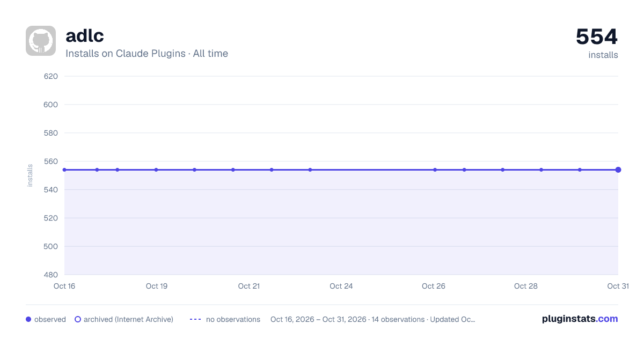
Task: Click the vertical 'installs' y-axis title
Action: [x=30, y=175]
